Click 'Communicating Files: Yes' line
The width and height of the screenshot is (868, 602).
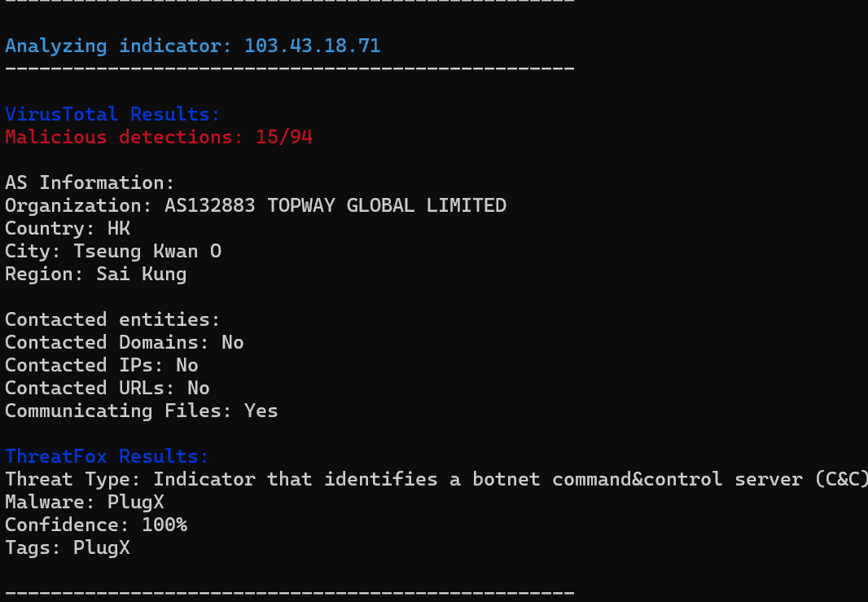coord(142,411)
